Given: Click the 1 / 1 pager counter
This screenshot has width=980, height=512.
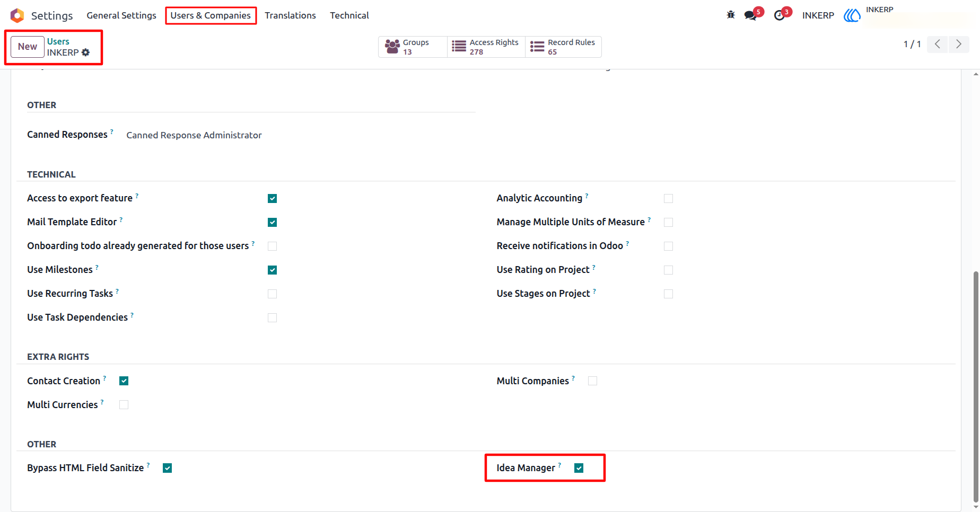Looking at the screenshot, I should [x=912, y=44].
